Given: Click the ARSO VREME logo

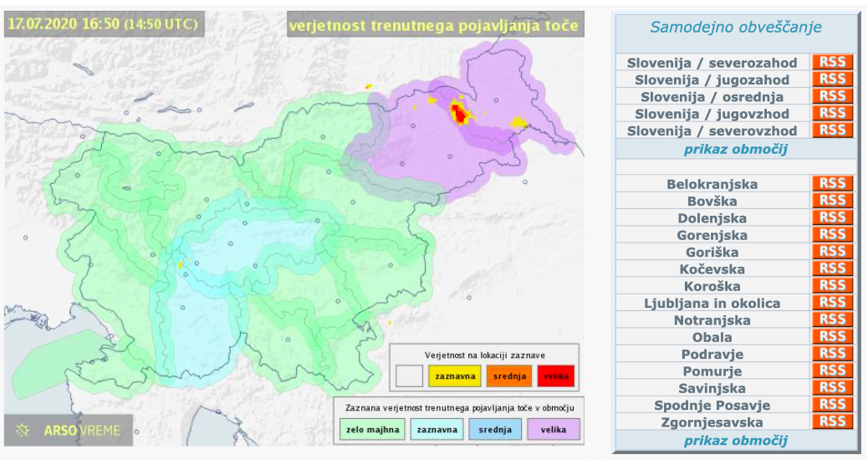Looking at the screenshot, I should (x=69, y=431).
